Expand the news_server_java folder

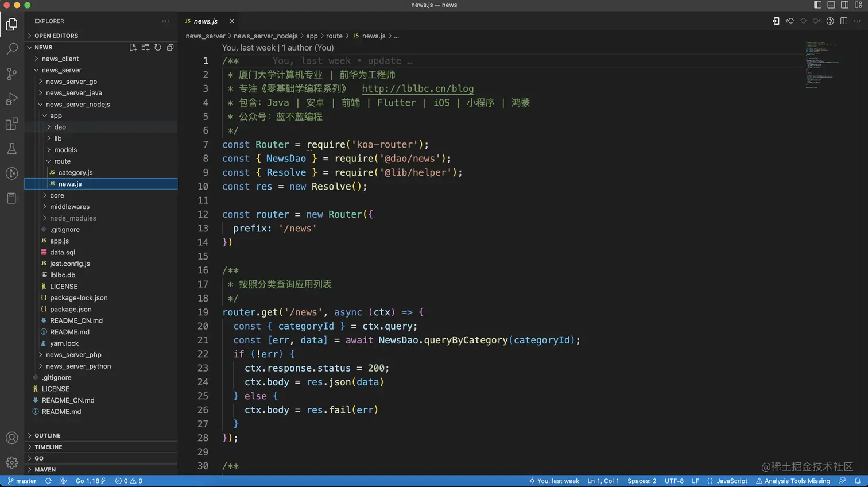(x=100, y=93)
